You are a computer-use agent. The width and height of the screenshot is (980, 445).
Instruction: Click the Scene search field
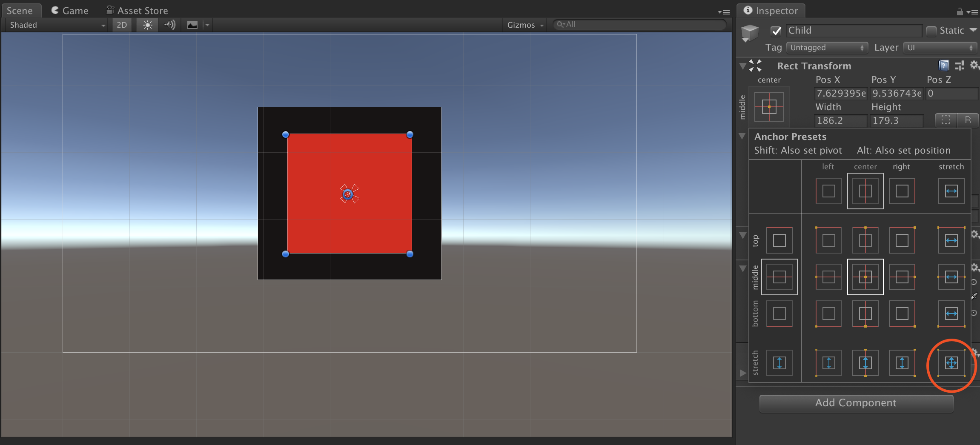pyautogui.click(x=639, y=25)
